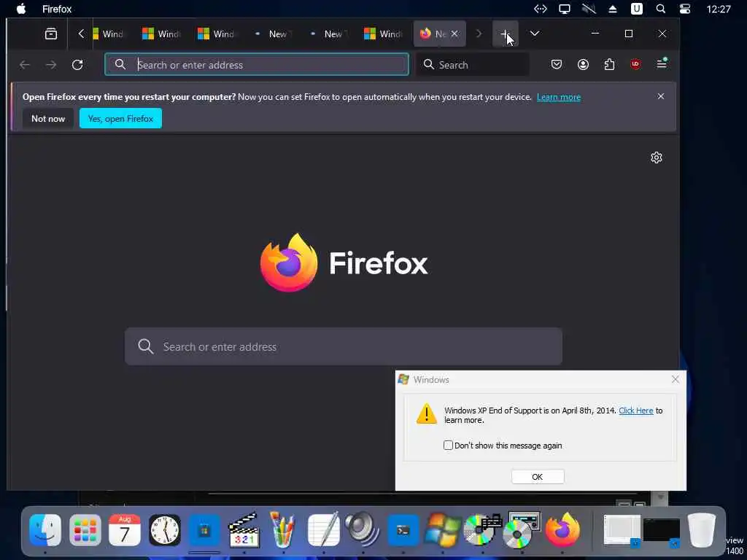Open the uBlock Origin extension icon

click(x=635, y=64)
